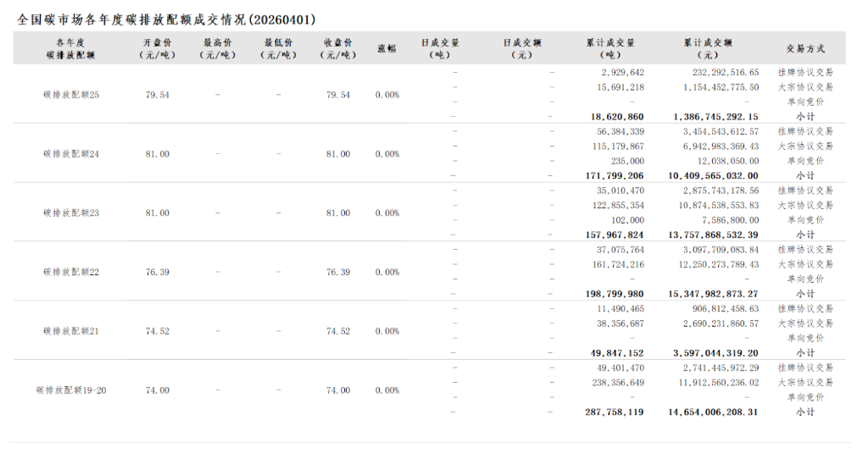Click the opening price 74.52 cell

tap(157, 332)
